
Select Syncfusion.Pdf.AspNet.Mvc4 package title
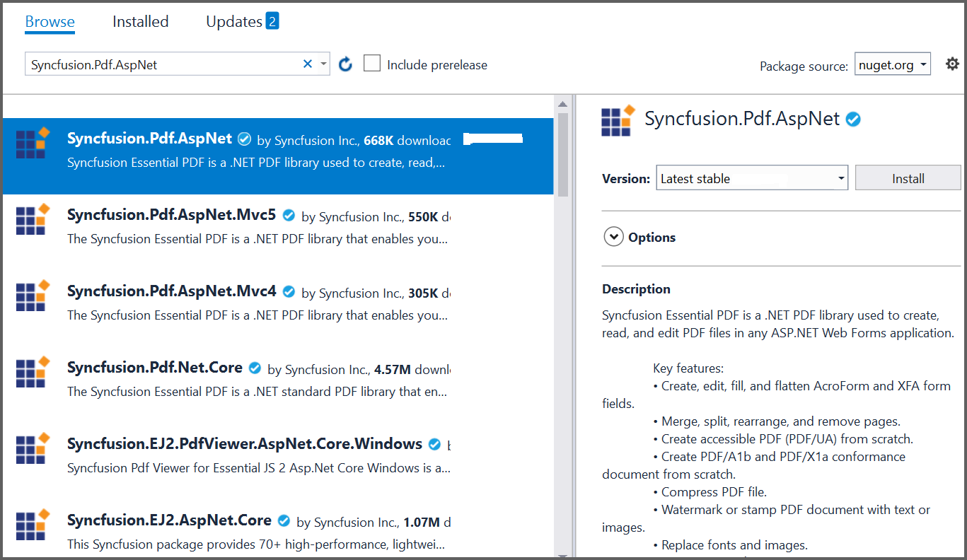point(171,291)
